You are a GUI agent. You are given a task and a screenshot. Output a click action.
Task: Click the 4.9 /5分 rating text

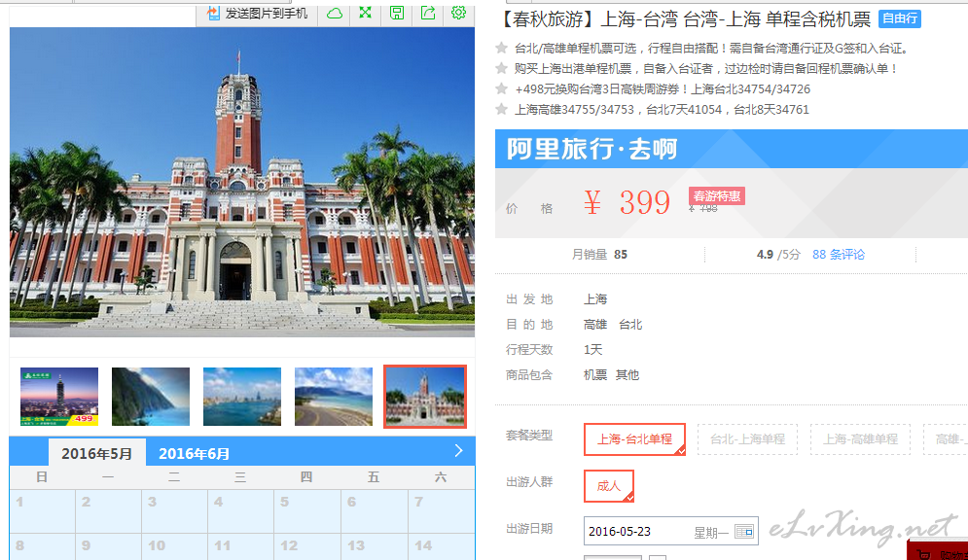[778, 255]
